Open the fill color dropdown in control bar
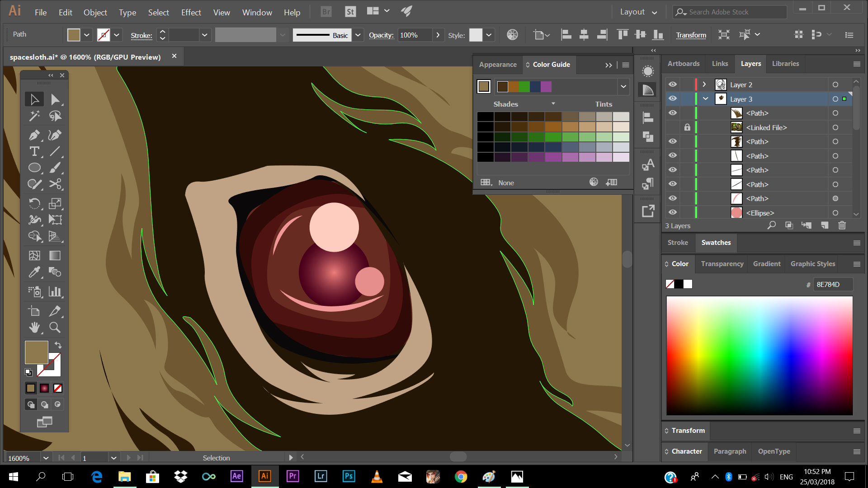This screenshot has height=488, width=868. pos(87,35)
